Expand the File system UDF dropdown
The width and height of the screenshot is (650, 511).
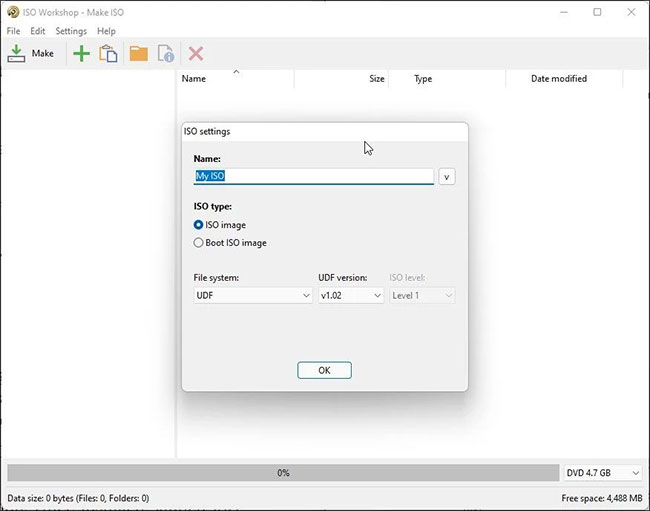click(x=253, y=295)
